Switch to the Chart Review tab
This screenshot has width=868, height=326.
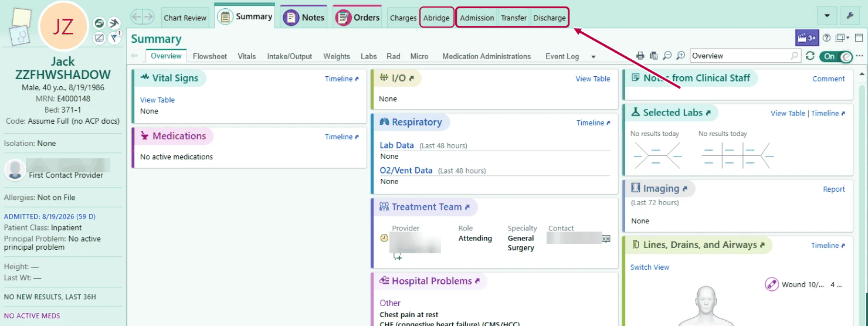[x=185, y=18]
